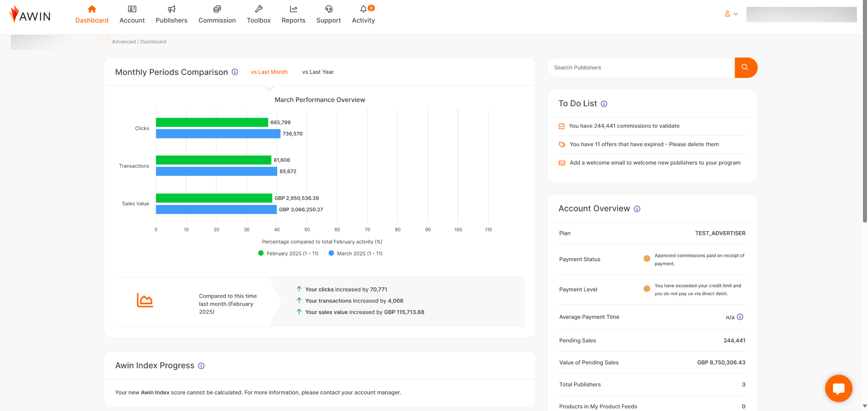Click the commissions to validate checkbox icon
This screenshot has height=411, width=868.
(562, 126)
